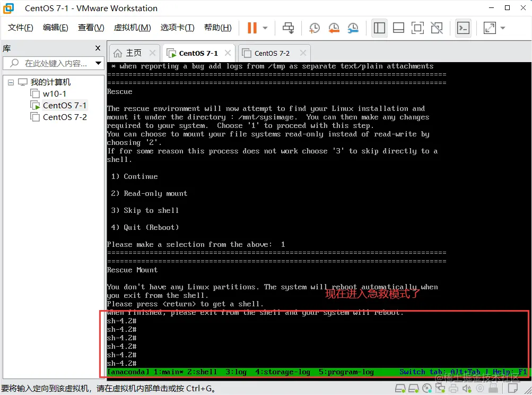Open the 编辑(E) menu
This screenshot has width=532, height=395.
click(x=55, y=28)
